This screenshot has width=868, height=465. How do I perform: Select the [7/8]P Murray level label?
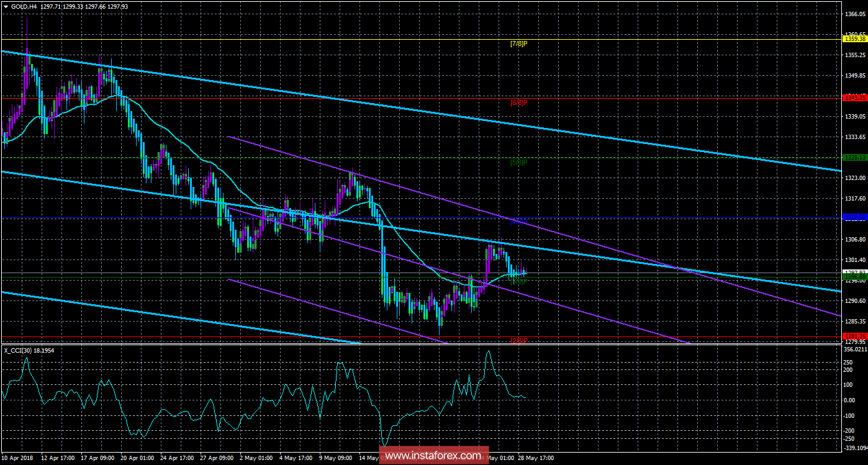518,43
